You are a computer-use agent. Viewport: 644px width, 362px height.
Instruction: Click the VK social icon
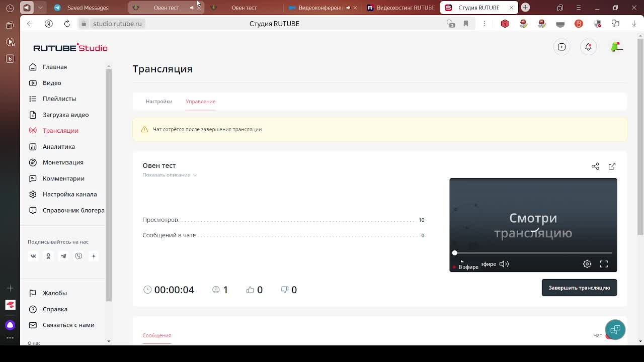[x=33, y=256]
